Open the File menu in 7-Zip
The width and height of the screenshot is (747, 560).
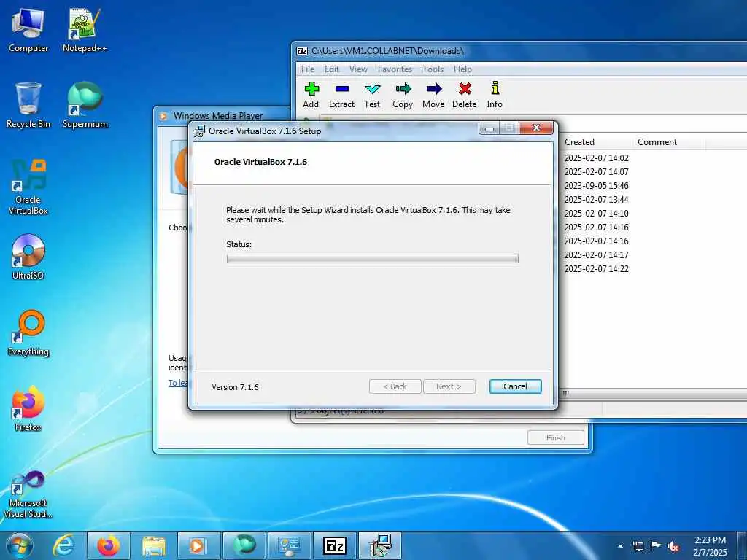click(x=308, y=69)
